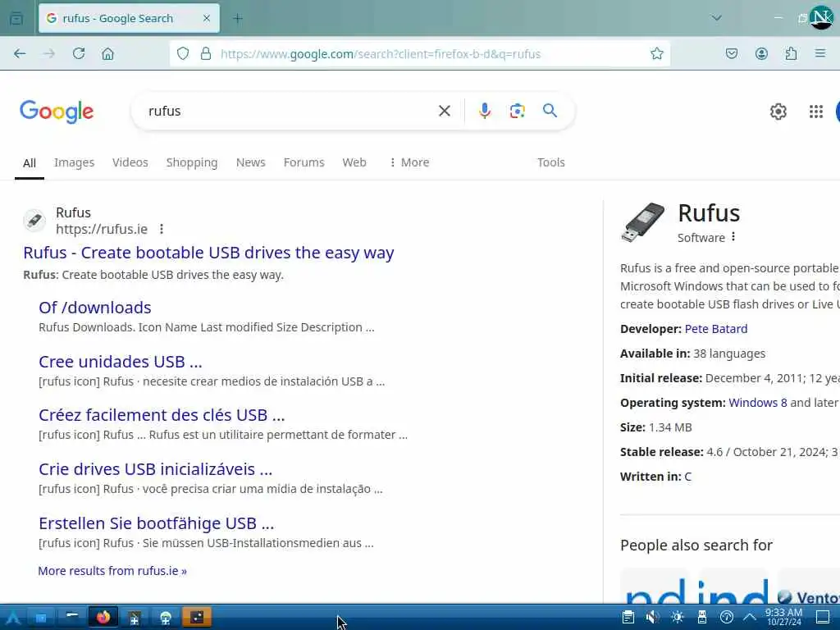840x630 pixels.
Task: Switch to Firefox in the taskbar
Action: pos(103,617)
